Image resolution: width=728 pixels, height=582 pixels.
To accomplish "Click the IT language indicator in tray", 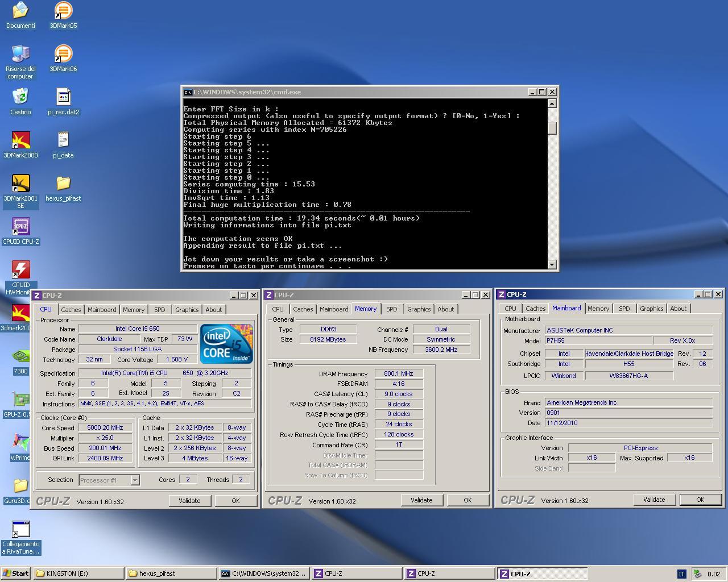I will pos(681,574).
